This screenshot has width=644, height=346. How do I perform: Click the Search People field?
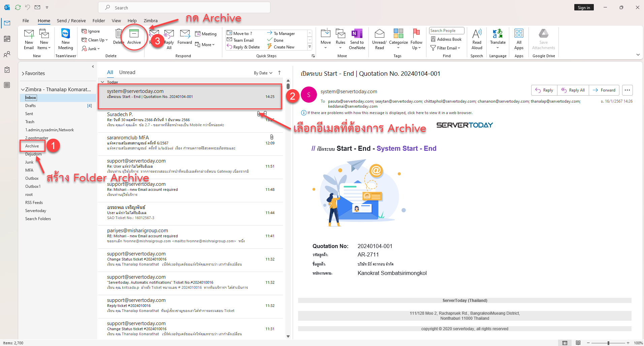click(447, 31)
